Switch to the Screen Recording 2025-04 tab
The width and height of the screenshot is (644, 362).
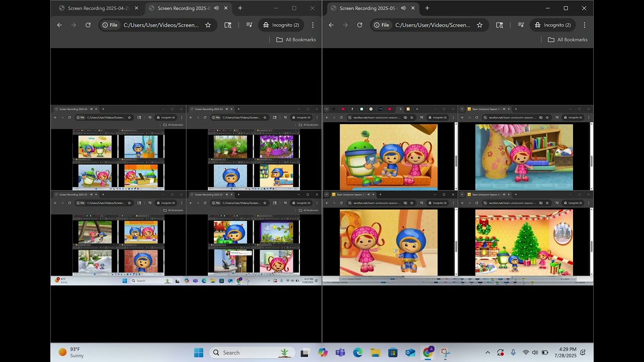coord(98,8)
